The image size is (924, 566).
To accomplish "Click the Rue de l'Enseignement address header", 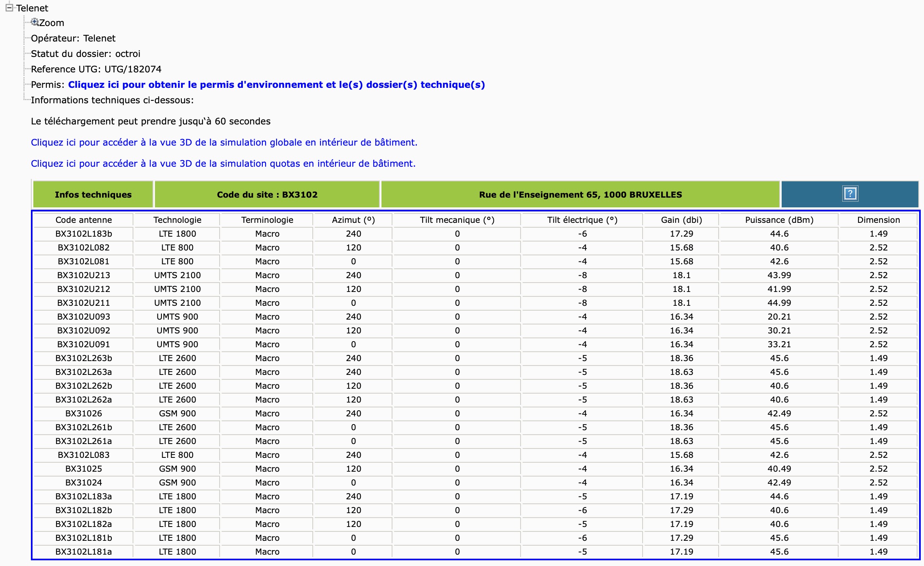I will (x=580, y=194).
